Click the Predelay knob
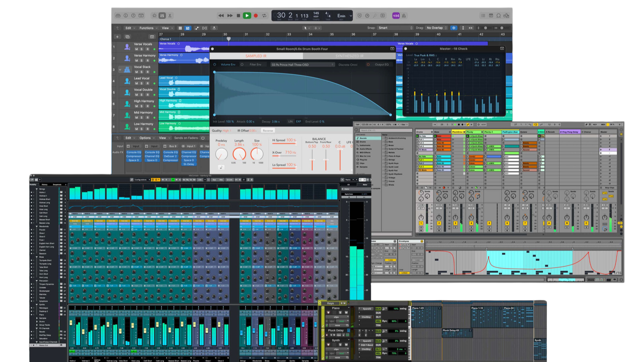This screenshot has width=644, height=362. [x=222, y=154]
